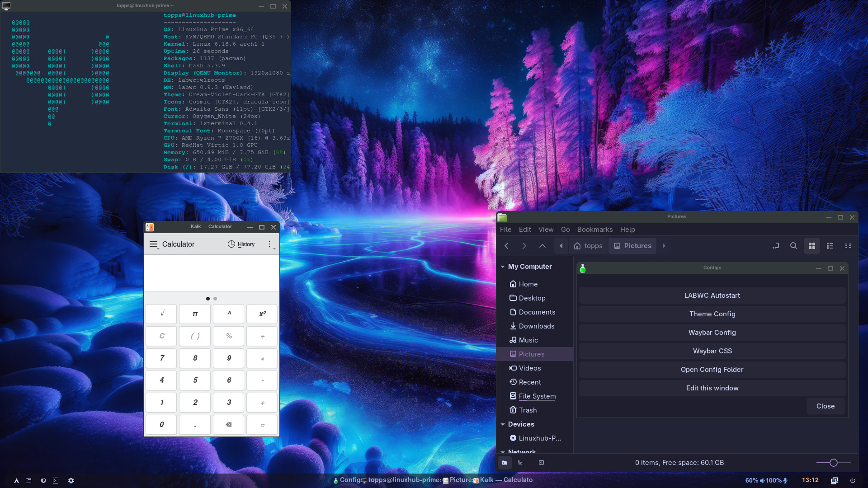This screenshot has height=488, width=868.
Task: Toggle sidebar visibility button in status bar
Action: tap(541, 463)
